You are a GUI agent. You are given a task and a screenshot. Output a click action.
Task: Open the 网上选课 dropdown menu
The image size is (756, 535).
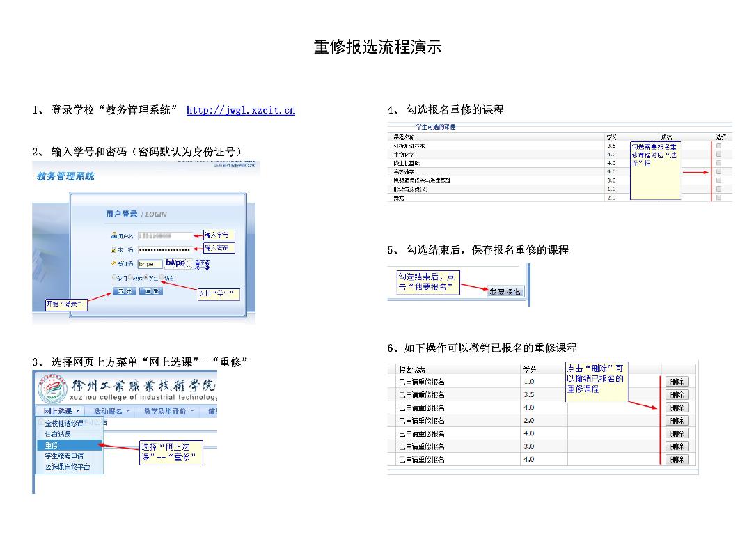point(61,411)
